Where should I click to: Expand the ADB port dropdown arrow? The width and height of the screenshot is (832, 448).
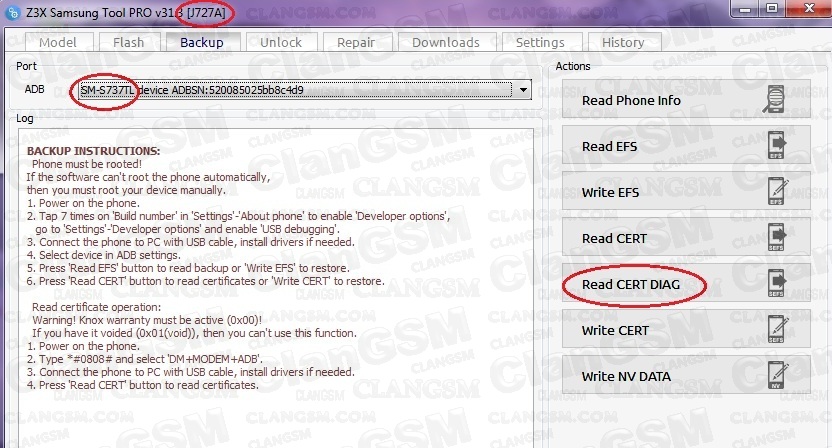[523, 90]
